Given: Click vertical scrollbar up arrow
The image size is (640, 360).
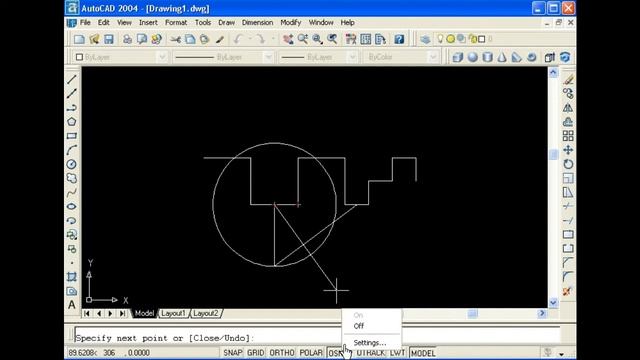Looking at the screenshot, I should pos(553,73).
